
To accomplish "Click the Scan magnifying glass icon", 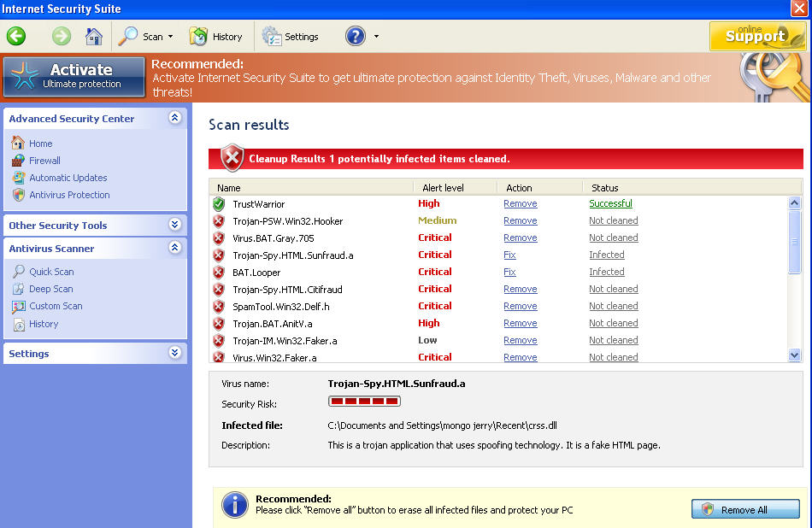I will tap(128, 36).
